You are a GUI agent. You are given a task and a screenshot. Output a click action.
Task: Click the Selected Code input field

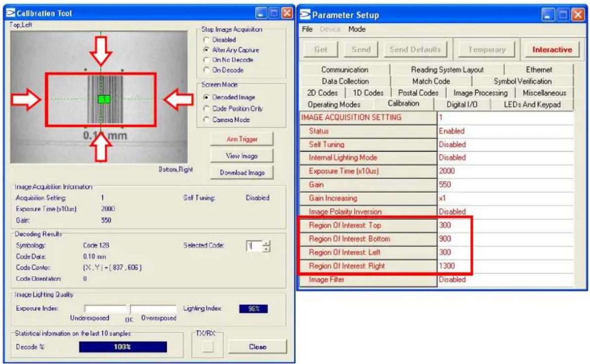254,246
